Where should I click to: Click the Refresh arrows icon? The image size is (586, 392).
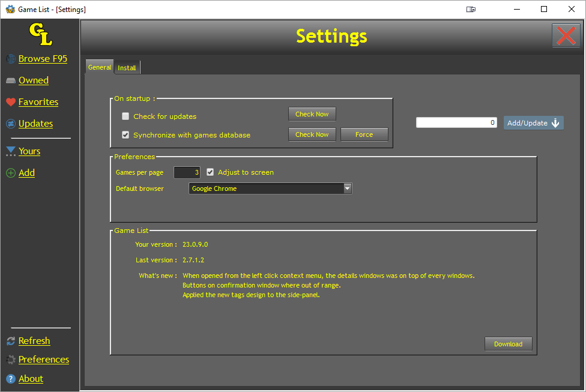[x=11, y=341]
